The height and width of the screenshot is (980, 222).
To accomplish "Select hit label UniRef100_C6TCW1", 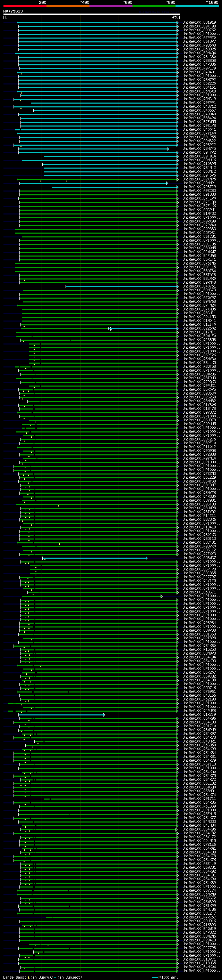I will tap(199, 237).
